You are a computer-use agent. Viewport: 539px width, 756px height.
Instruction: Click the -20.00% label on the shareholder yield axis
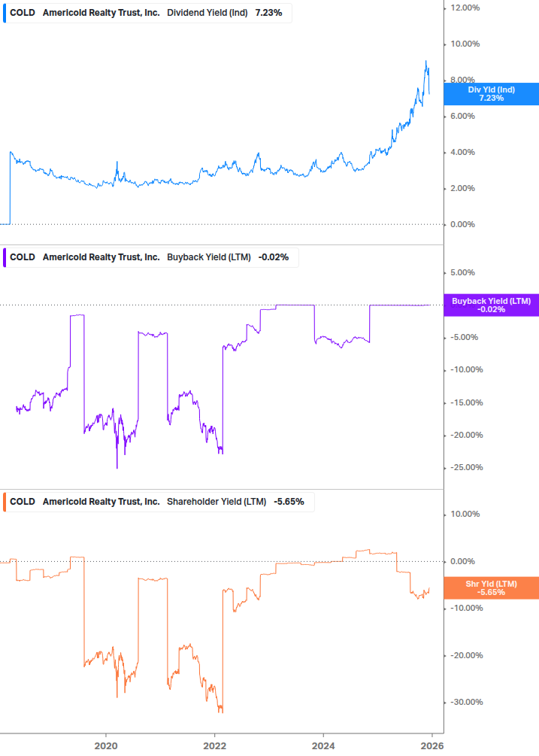tap(466, 656)
